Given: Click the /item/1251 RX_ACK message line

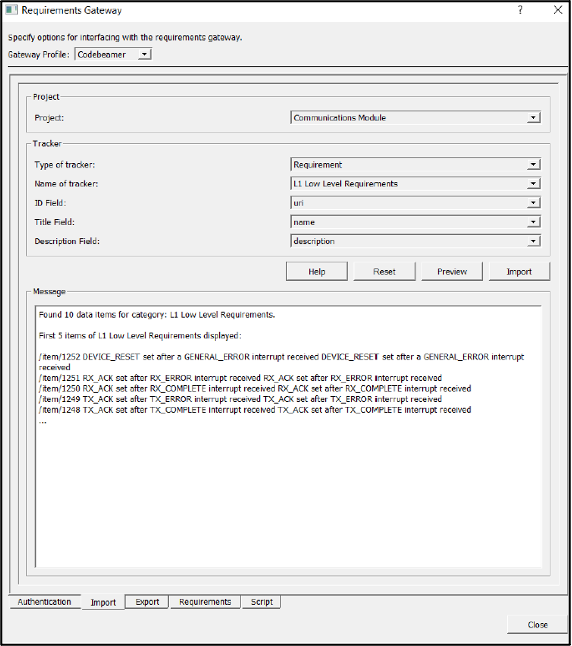Looking at the screenshot, I should (240, 378).
